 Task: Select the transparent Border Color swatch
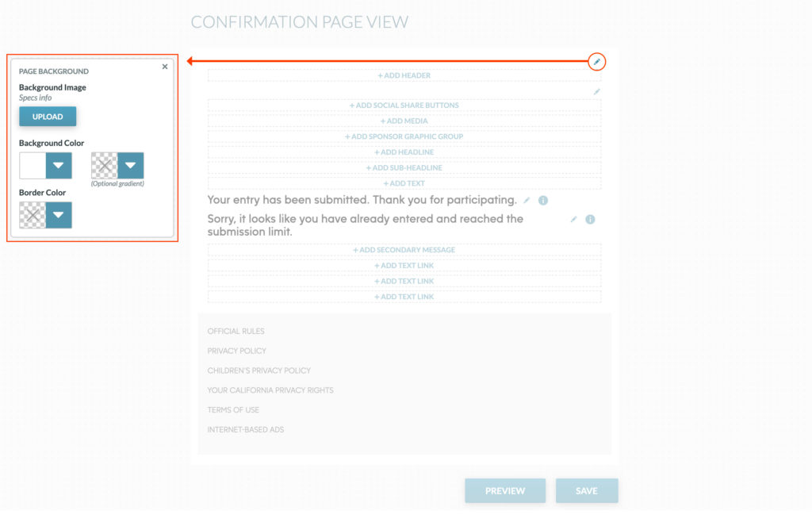pos(33,215)
